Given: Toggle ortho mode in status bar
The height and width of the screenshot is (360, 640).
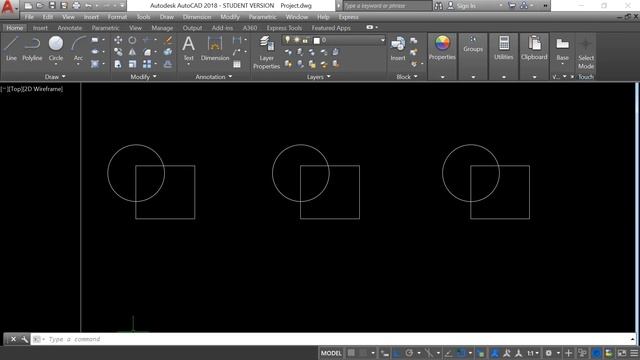Looking at the screenshot, I should 397,353.
